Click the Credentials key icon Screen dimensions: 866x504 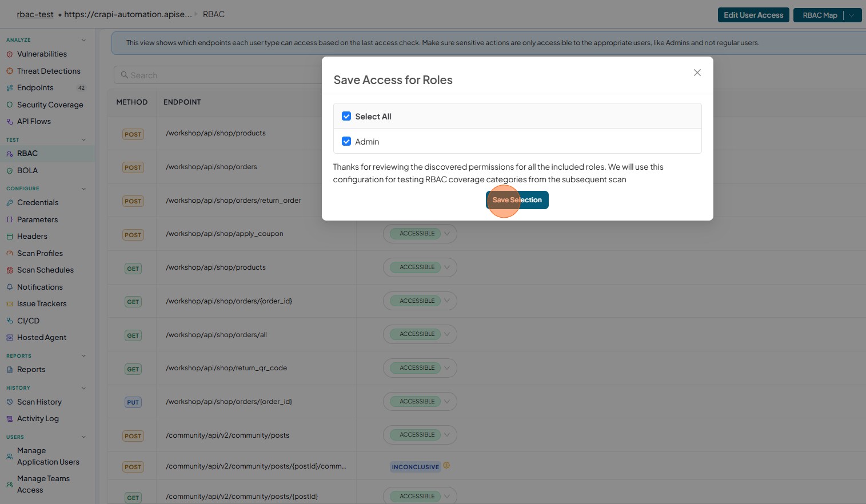(x=10, y=203)
